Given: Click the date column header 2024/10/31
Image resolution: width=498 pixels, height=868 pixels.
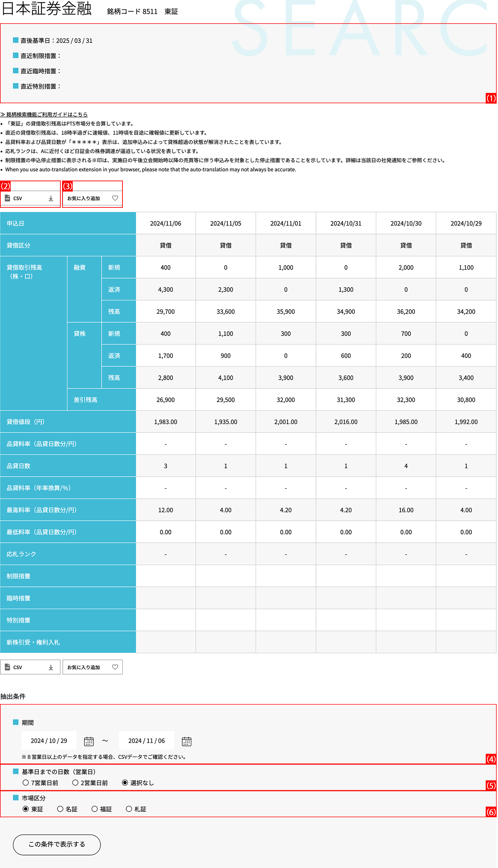Looking at the screenshot, I should coord(346,223).
